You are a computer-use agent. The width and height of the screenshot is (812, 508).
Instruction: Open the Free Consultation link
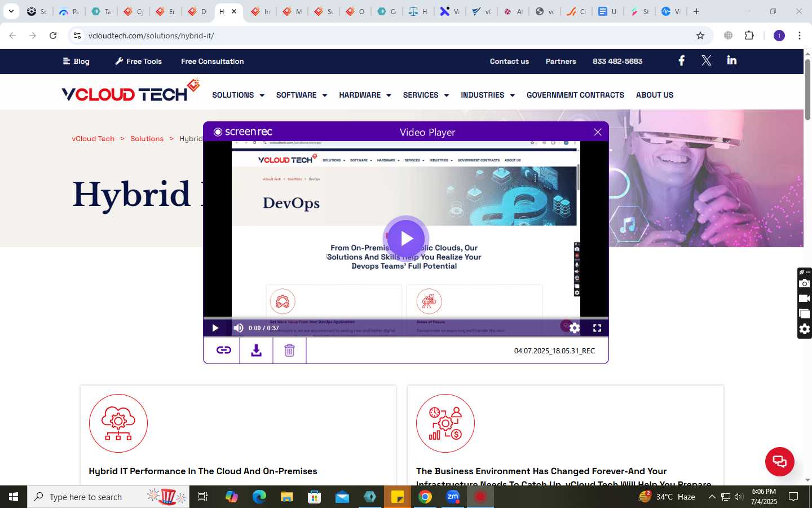point(213,61)
